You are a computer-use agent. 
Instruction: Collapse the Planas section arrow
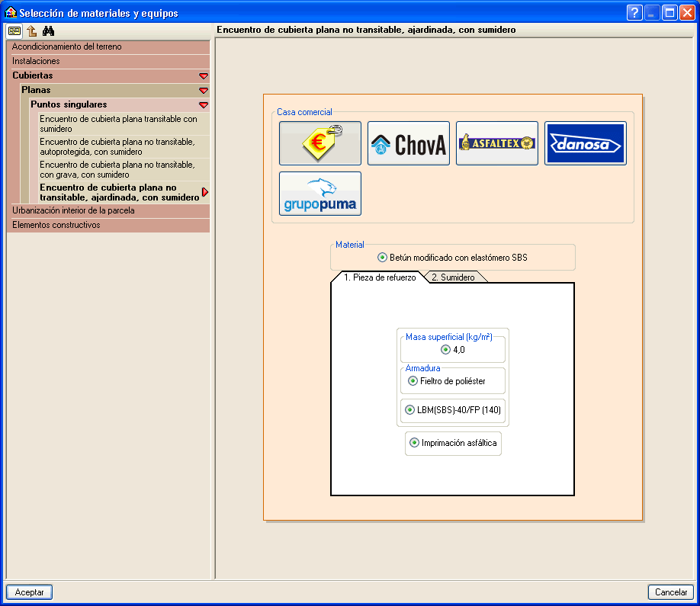204,91
